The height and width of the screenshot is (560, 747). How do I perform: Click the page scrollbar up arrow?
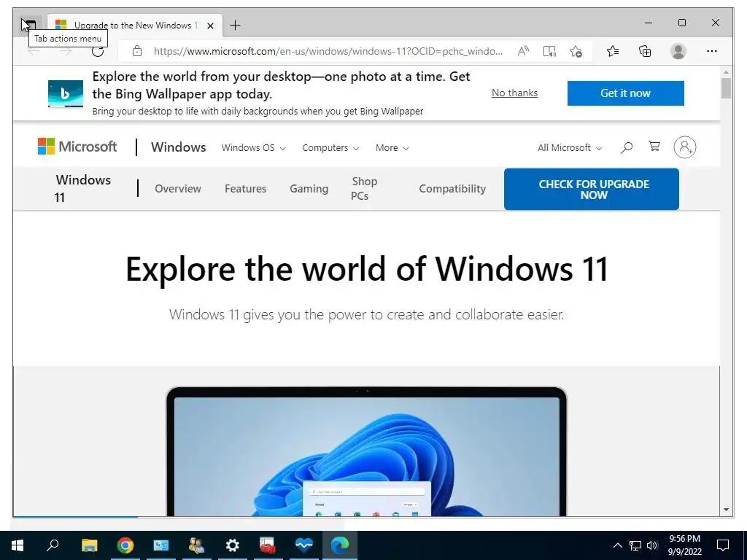coord(726,72)
